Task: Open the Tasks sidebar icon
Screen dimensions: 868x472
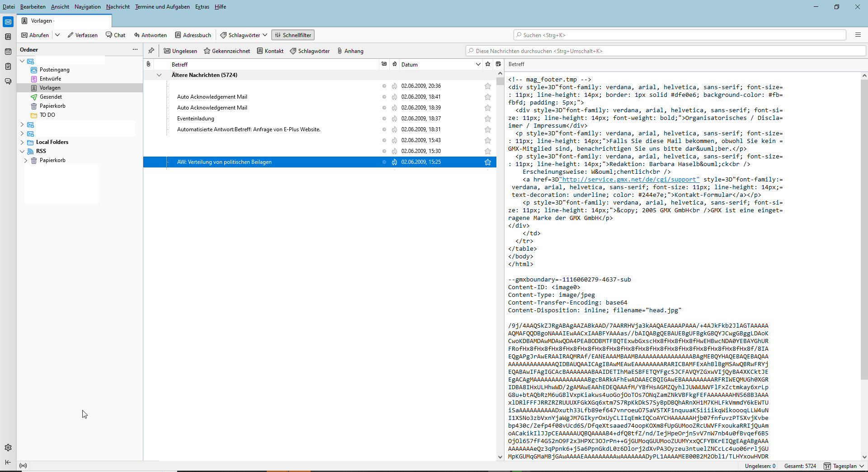Action: pos(8,67)
